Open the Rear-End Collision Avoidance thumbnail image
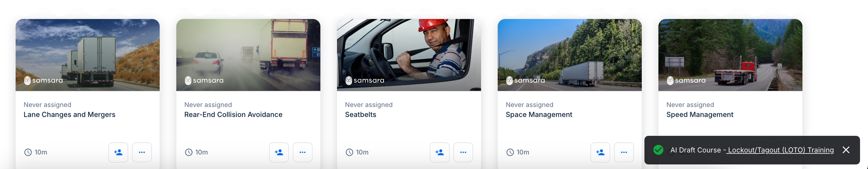The height and width of the screenshot is (169, 868). [x=248, y=55]
